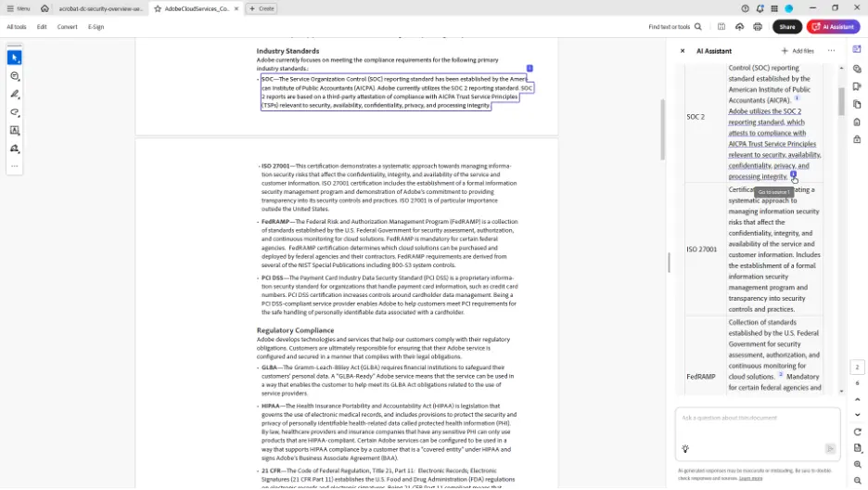Close the AdobeCloudServices tab
This screenshot has height=490, width=868.
click(236, 8)
